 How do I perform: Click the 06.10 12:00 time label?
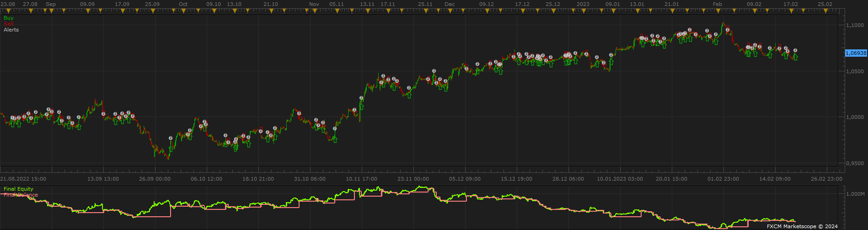pos(207,179)
